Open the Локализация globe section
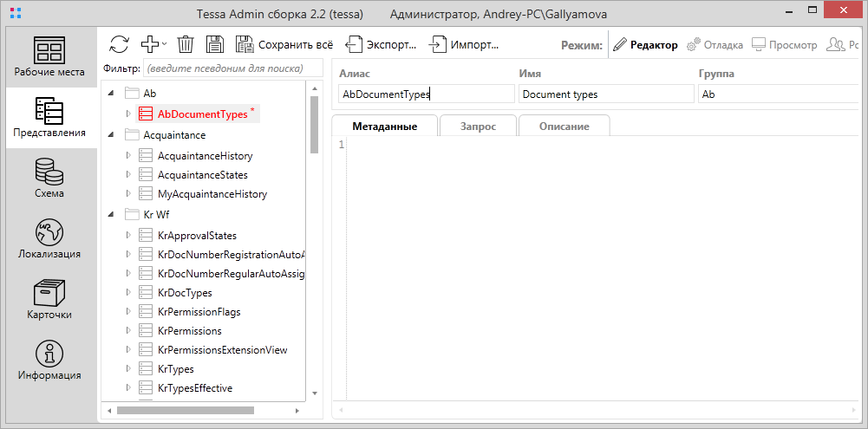This screenshot has height=429, width=868. 49,240
